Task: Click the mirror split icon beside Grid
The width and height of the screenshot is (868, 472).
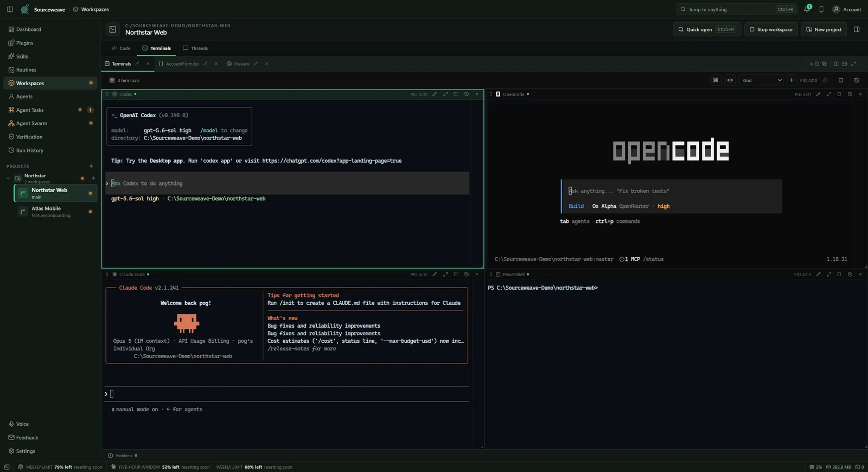Action: point(730,80)
